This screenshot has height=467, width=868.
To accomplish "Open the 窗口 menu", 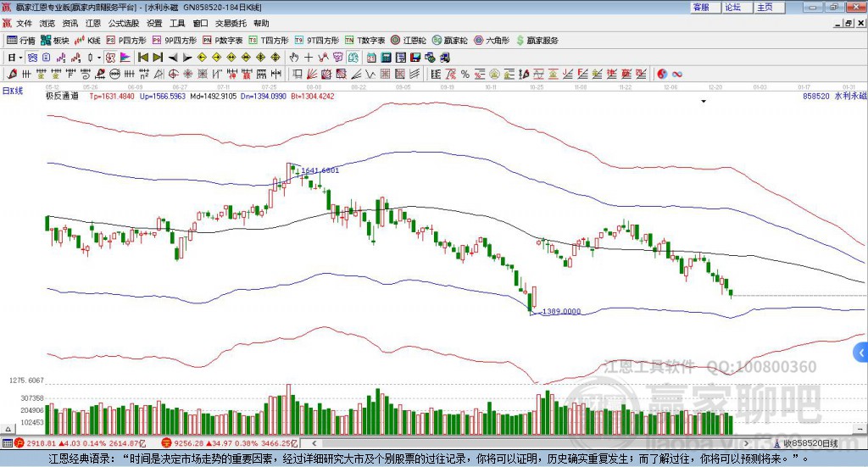I will [x=200, y=23].
